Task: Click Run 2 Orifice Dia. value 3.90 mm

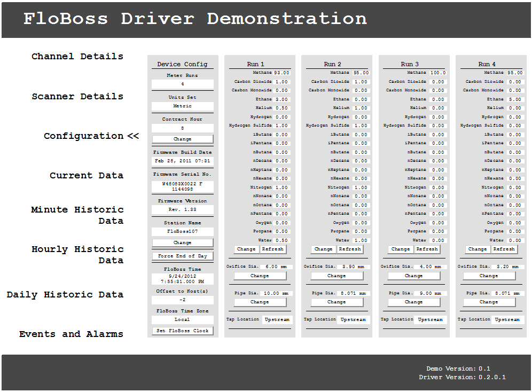Action: click(x=353, y=267)
